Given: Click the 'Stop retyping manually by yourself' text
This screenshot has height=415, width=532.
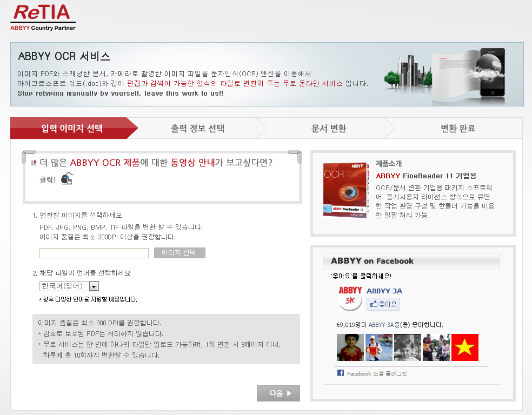Looking at the screenshot, I should (x=120, y=93).
